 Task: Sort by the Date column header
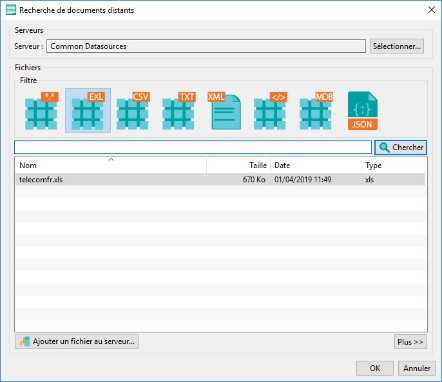click(316, 165)
